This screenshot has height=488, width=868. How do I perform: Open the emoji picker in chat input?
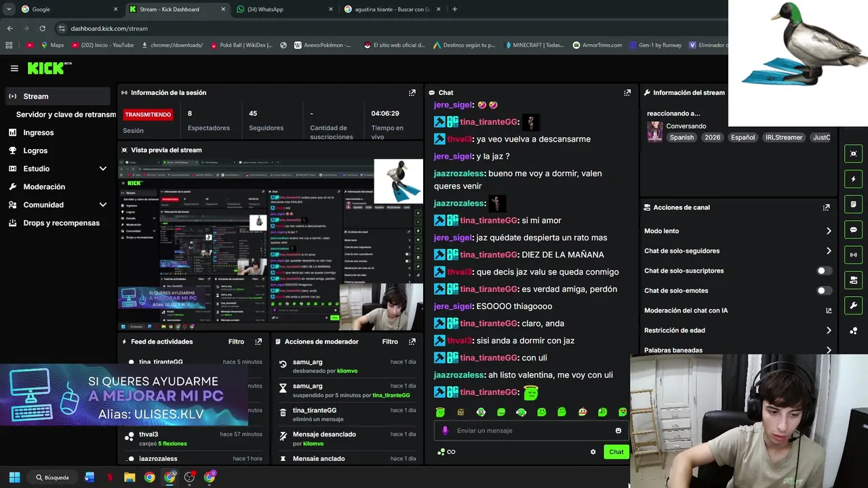pyautogui.click(x=618, y=430)
